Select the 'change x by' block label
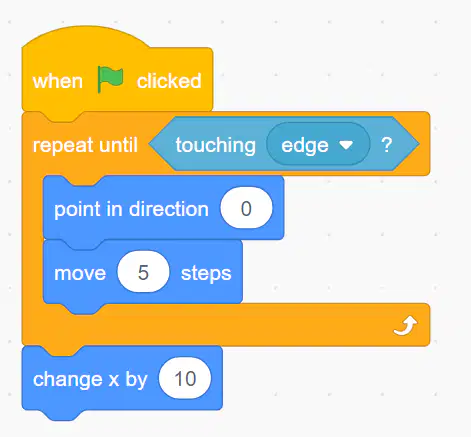 [90, 379]
